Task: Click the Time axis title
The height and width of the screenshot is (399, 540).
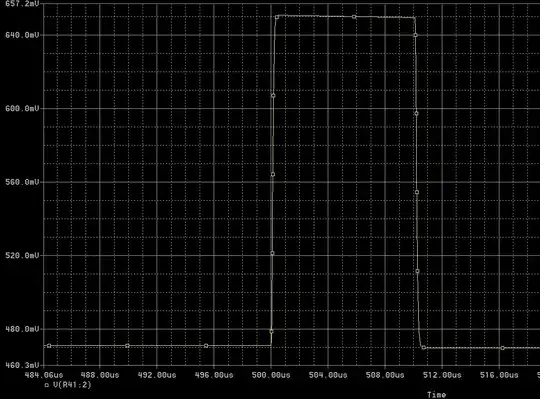Action: click(436, 395)
